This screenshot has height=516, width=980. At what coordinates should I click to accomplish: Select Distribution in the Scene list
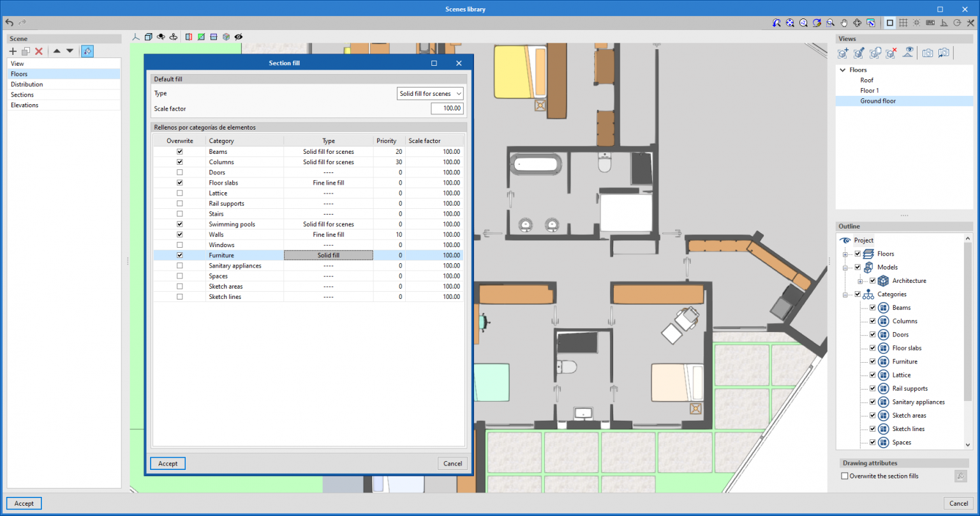[27, 84]
